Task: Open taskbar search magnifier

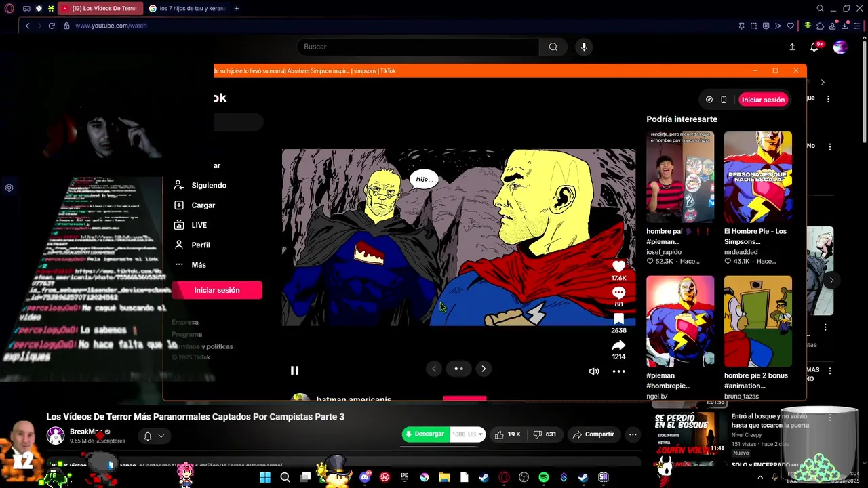Action: (x=285, y=477)
